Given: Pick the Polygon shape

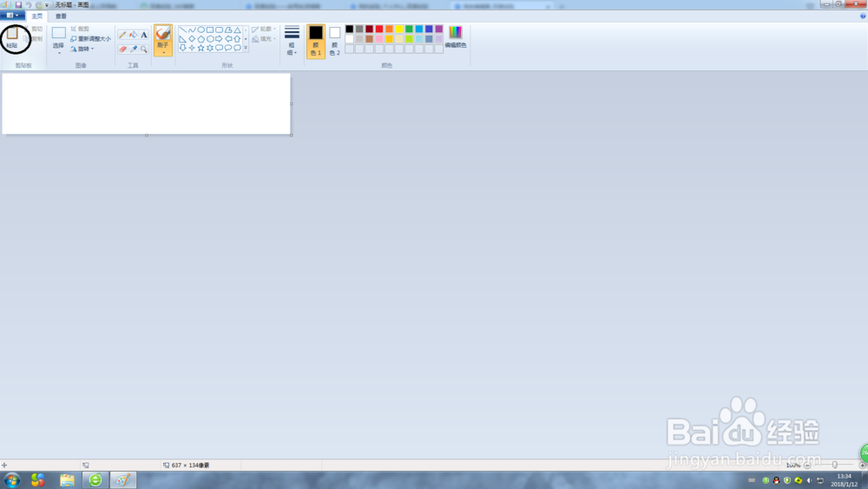Looking at the screenshot, I should (228, 30).
